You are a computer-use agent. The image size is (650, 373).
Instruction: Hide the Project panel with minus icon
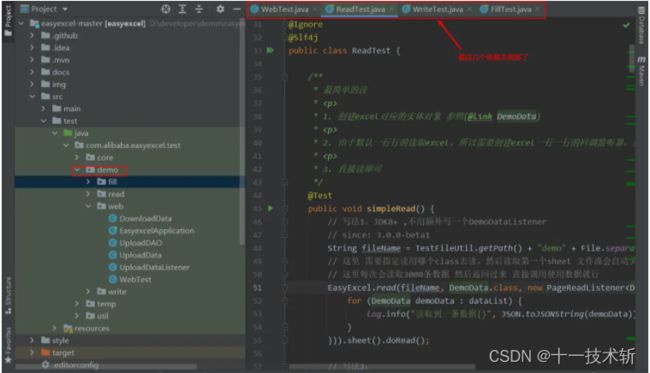click(x=236, y=9)
